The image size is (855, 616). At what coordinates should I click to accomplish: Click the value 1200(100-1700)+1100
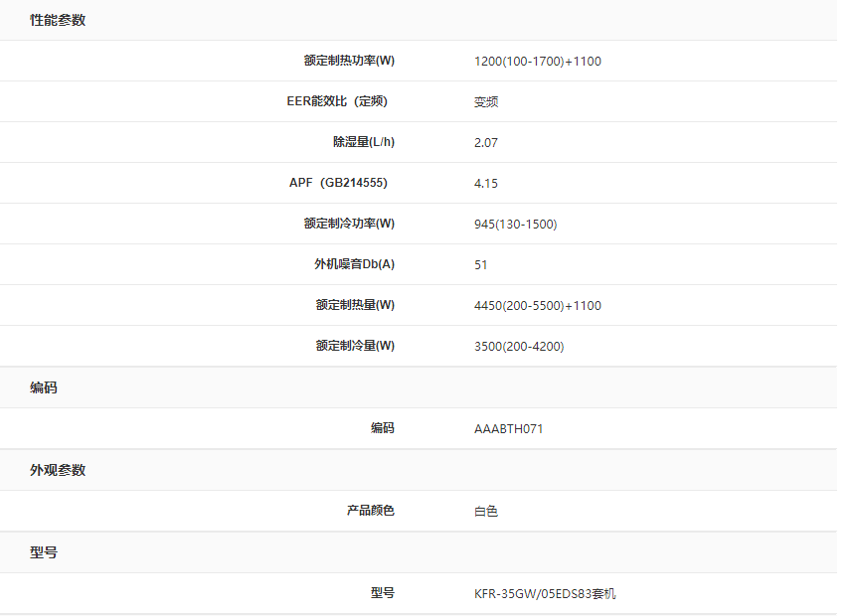coord(537,62)
